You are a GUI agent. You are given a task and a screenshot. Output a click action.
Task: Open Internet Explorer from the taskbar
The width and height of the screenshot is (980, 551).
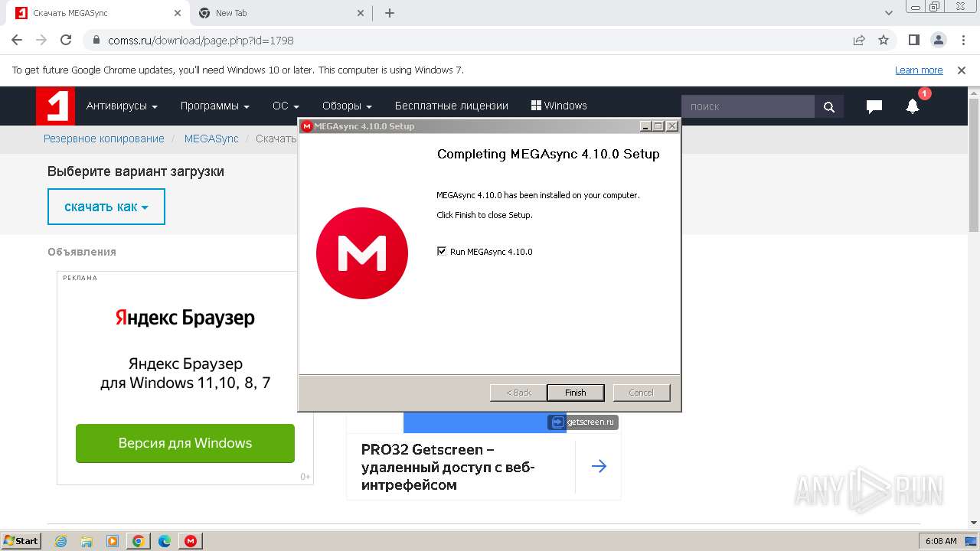pyautogui.click(x=60, y=541)
